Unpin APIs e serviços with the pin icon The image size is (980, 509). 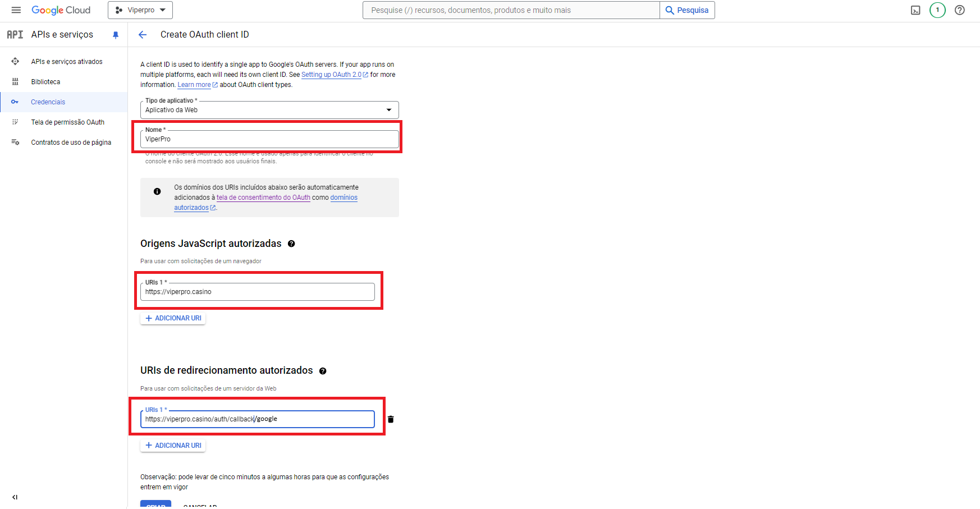[x=116, y=35]
